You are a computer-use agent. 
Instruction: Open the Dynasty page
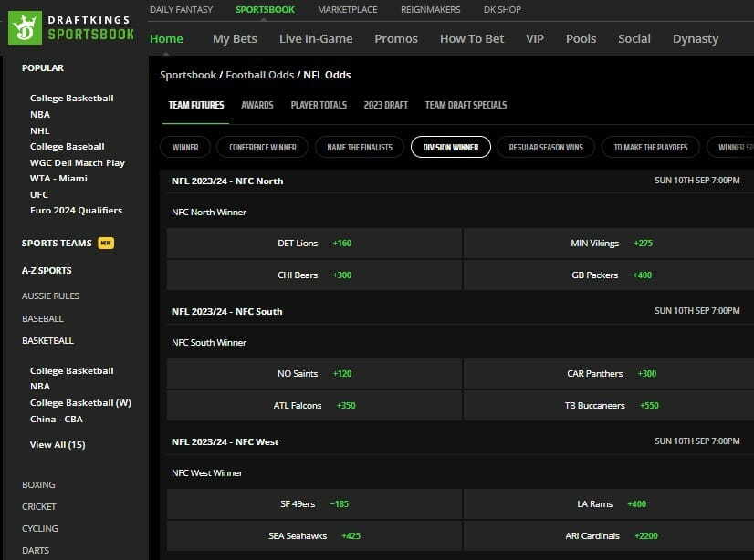pyautogui.click(x=696, y=39)
